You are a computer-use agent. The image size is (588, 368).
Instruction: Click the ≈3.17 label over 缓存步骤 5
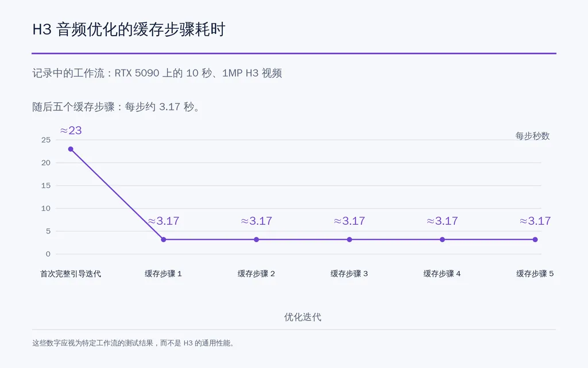pyautogui.click(x=535, y=221)
